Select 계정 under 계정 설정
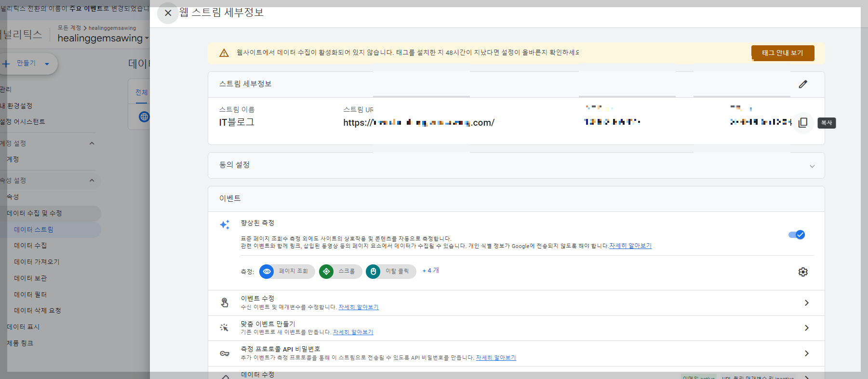 click(13, 159)
